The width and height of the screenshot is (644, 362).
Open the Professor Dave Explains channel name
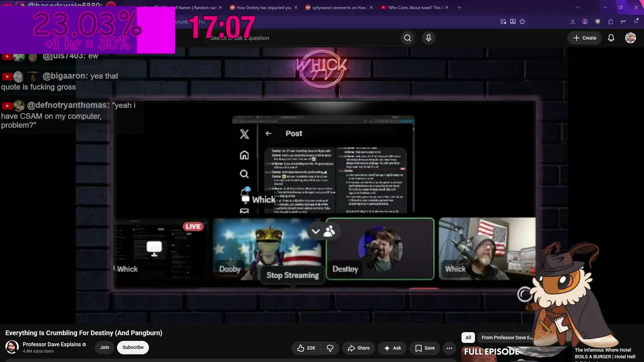pos(52,344)
